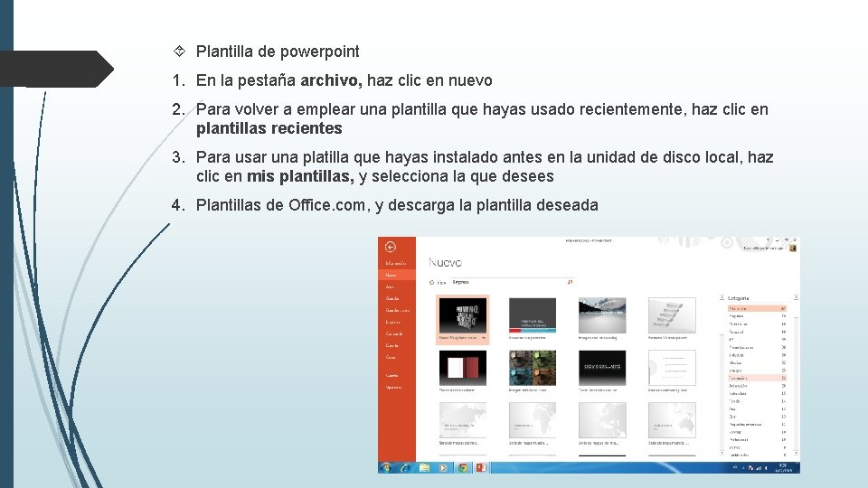868x488 pixels.
Task: Open Opciones in the backstage sidebar
Action: tap(393, 388)
